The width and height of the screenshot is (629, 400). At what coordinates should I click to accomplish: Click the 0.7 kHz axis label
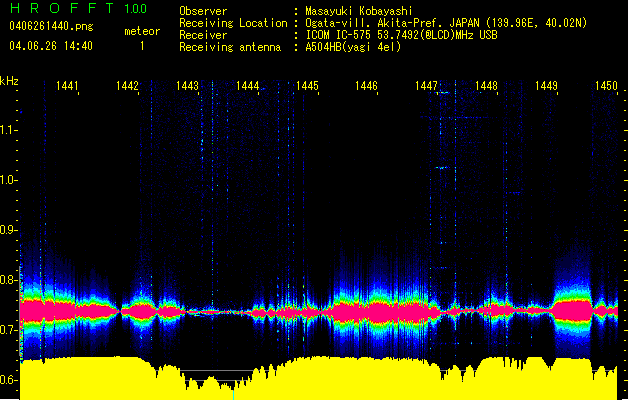(x=7, y=330)
